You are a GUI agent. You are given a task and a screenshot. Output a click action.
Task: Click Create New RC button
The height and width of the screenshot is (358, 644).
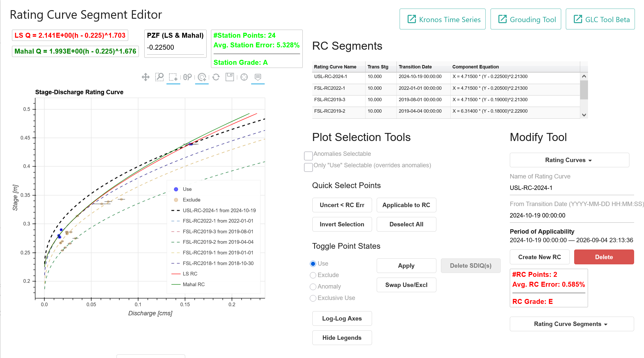pyautogui.click(x=540, y=257)
